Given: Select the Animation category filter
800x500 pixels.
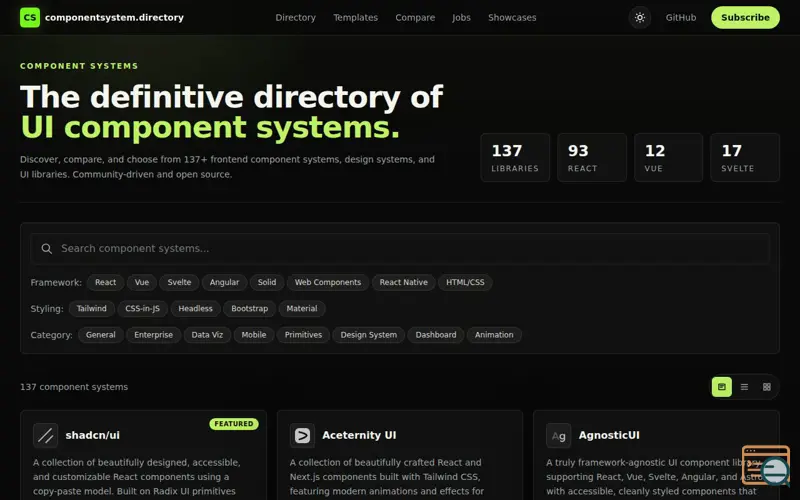Looking at the screenshot, I should pos(494,335).
